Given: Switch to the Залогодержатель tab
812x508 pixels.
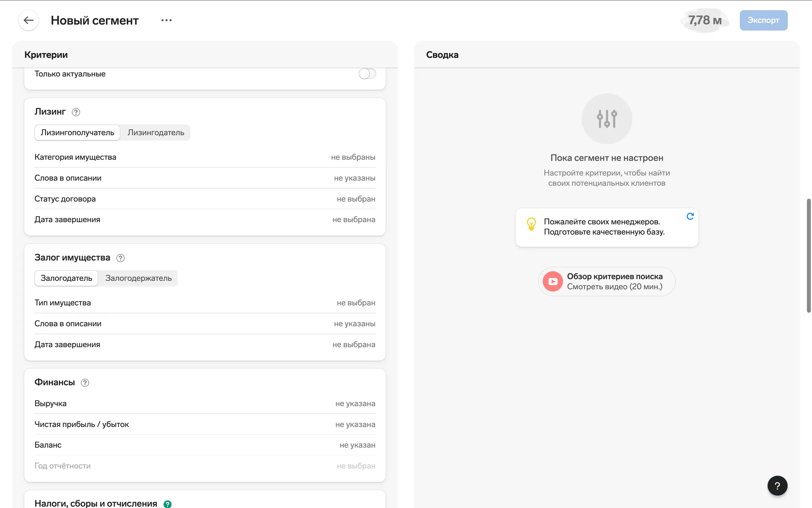Looking at the screenshot, I should click(x=138, y=278).
